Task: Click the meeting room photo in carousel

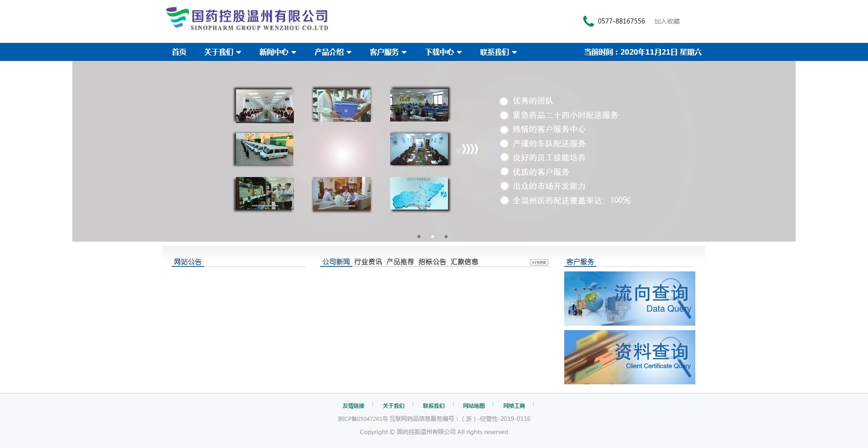Action: click(x=264, y=105)
